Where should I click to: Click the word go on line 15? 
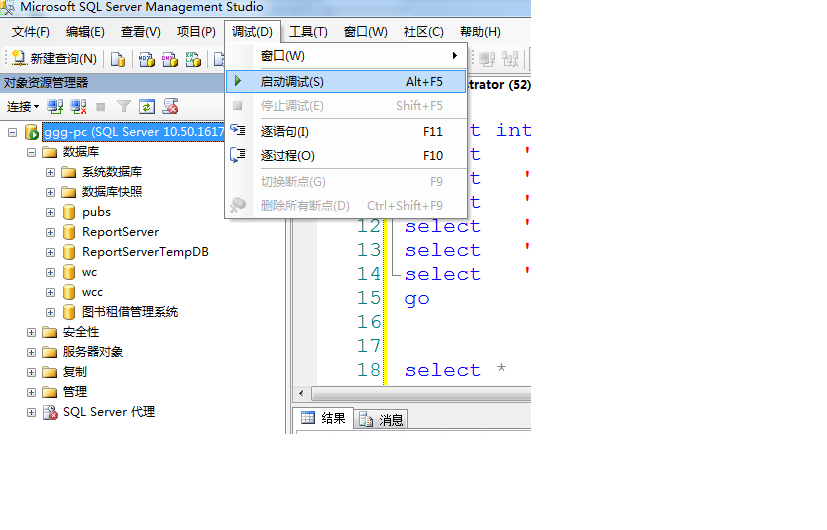[x=417, y=299]
